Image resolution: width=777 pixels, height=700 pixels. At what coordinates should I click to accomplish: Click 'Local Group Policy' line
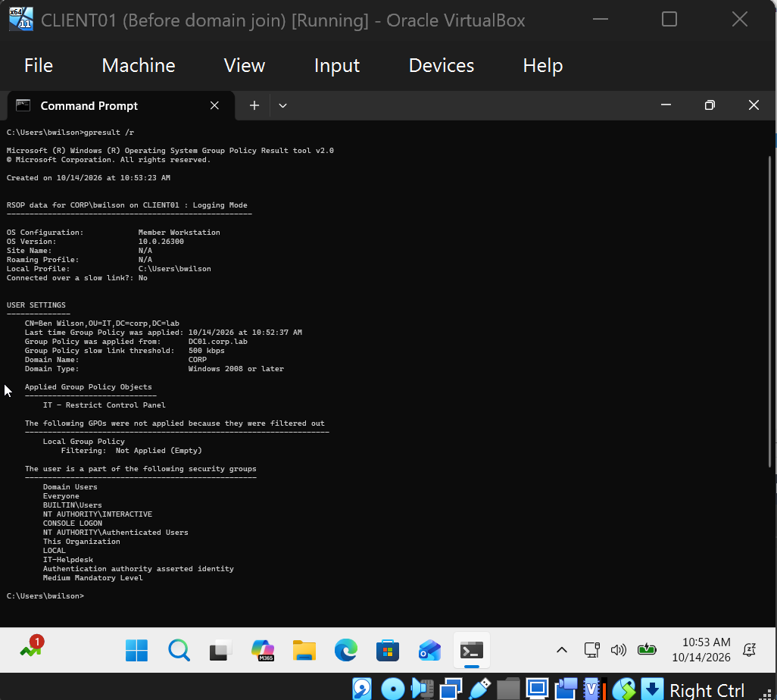(84, 441)
